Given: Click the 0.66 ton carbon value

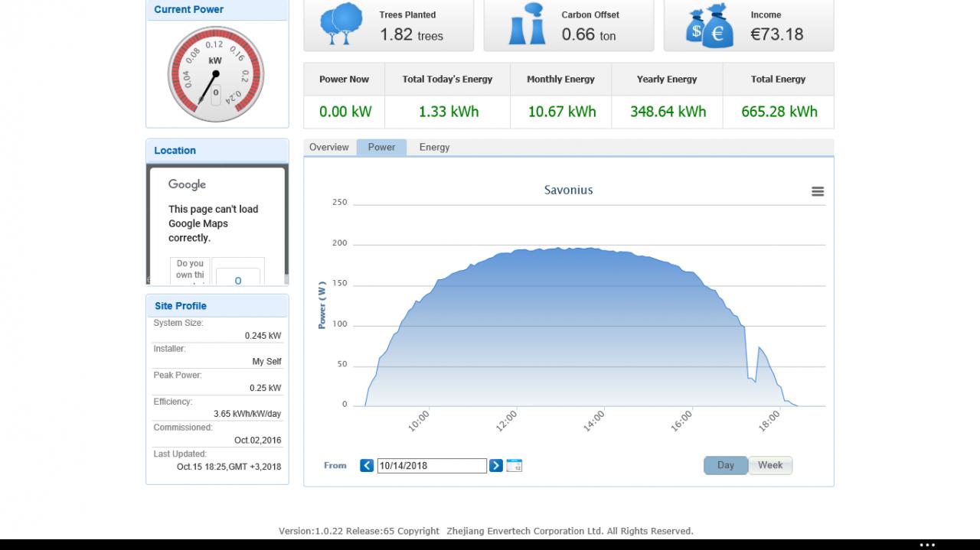Looking at the screenshot, I should [589, 34].
